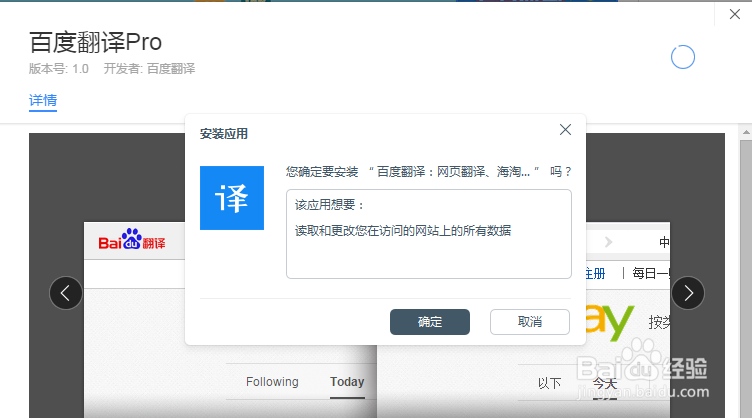The width and height of the screenshot is (752, 418).
Task: Cancel installation with the 取消 button
Action: point(529,322)
